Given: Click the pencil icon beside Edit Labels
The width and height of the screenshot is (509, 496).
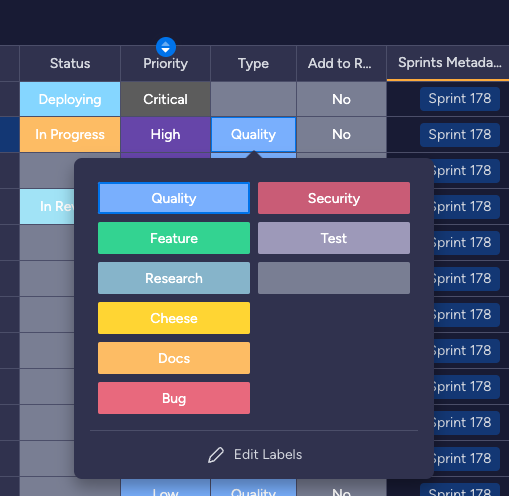Looking at the screenshot, I should pos(216,455).
